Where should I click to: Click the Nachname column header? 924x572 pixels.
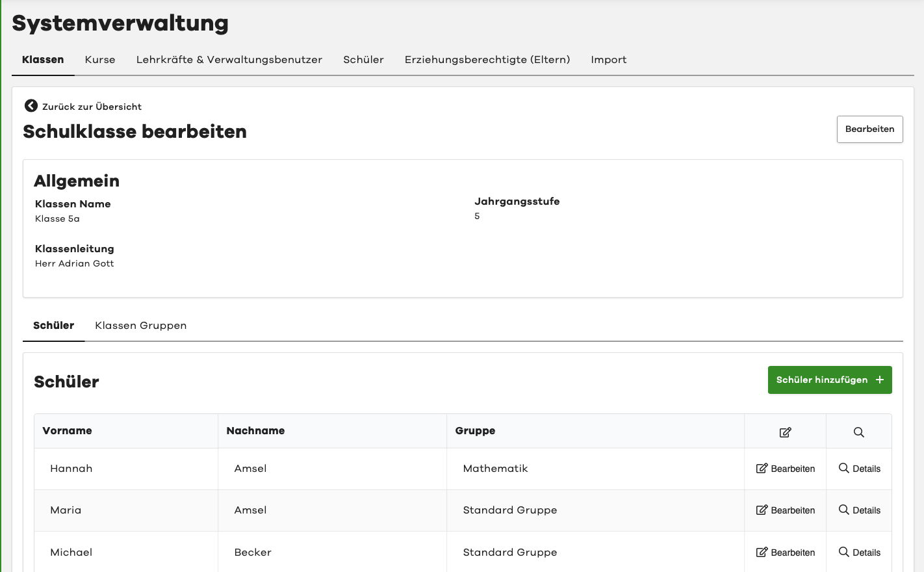tap(255, 431)
